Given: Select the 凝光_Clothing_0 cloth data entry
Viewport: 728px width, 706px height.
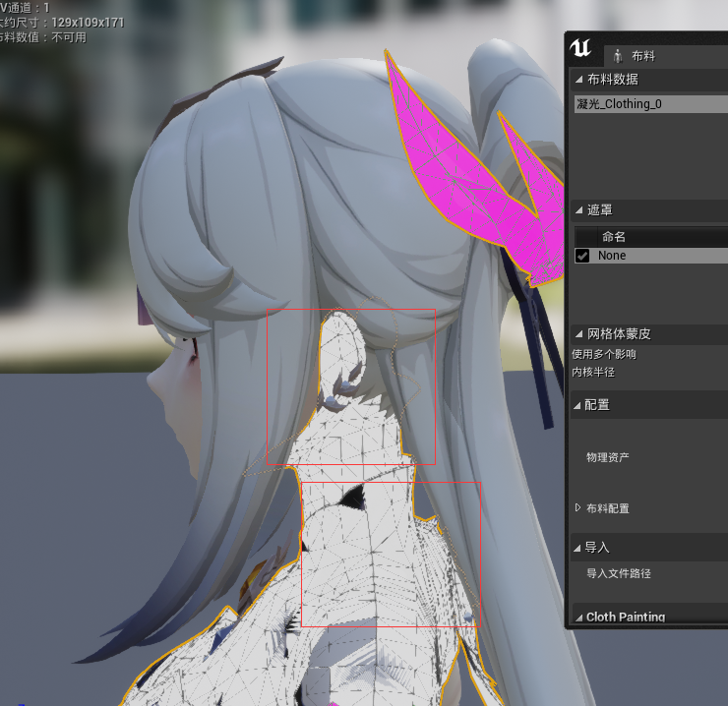Looking at the screenshot, I should [x=651, y=104].
